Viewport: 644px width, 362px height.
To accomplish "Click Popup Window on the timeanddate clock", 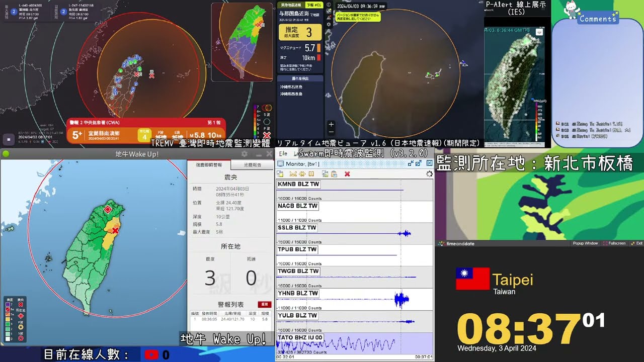I will click(585, 243).
